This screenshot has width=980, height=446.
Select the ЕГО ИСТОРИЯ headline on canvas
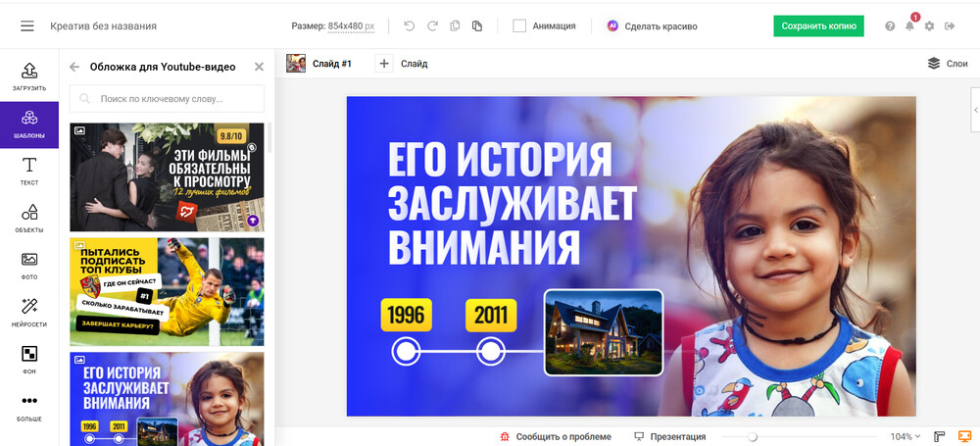click(512, 202)
